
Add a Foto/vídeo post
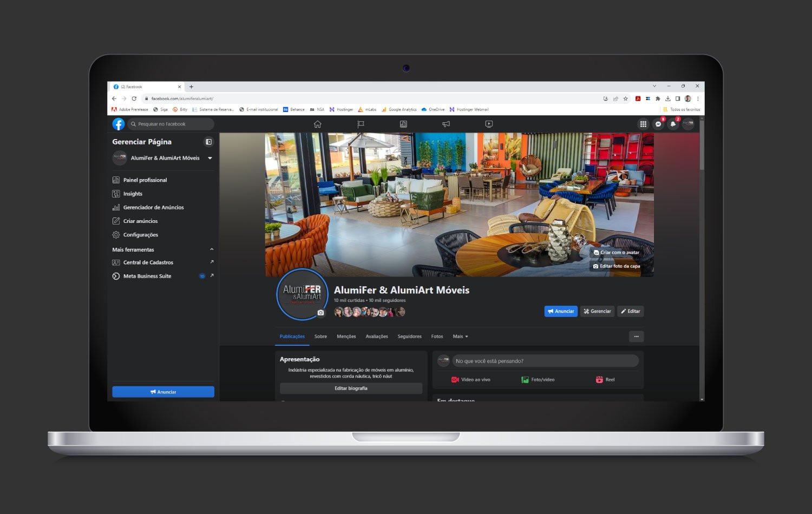pos(538,380)
